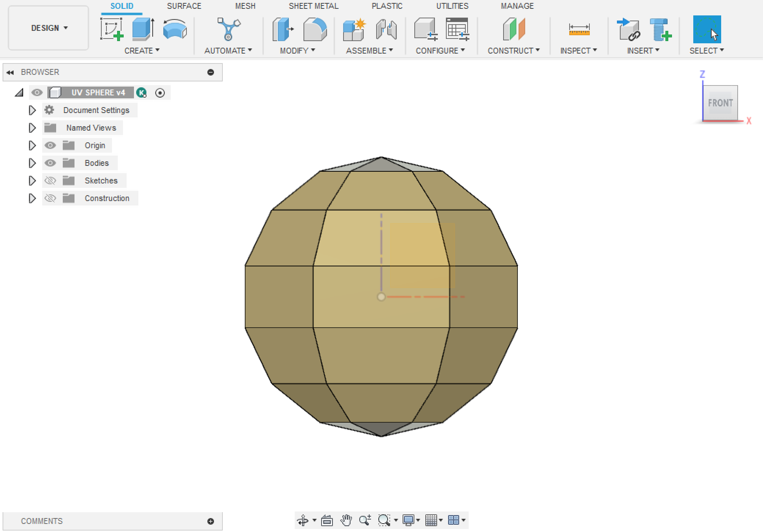
Task: Click the FRONT face of ViewCube
Action: [x=720, y=103]
